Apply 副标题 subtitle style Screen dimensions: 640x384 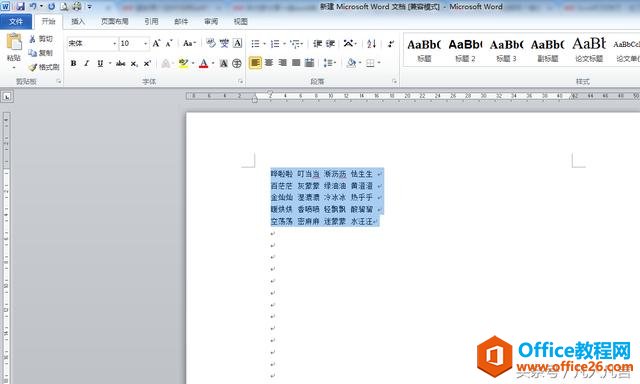(548, 50)
